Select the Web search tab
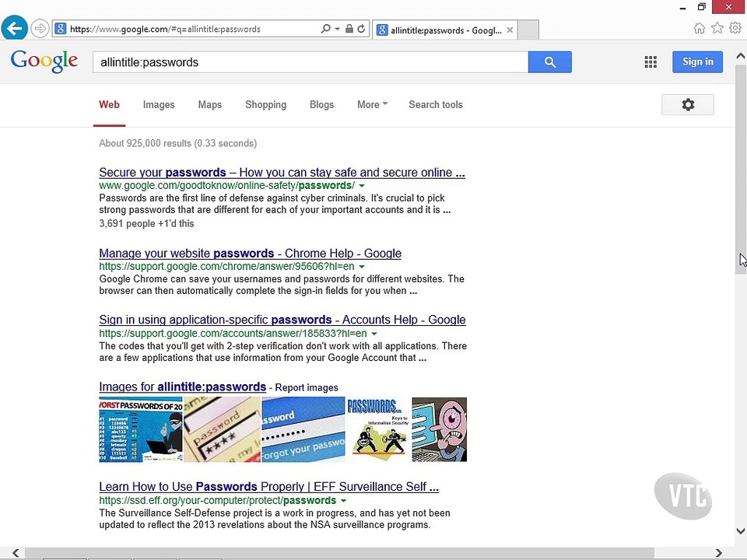This screenshot has width=747, height=560. click(x=109, y=105)
